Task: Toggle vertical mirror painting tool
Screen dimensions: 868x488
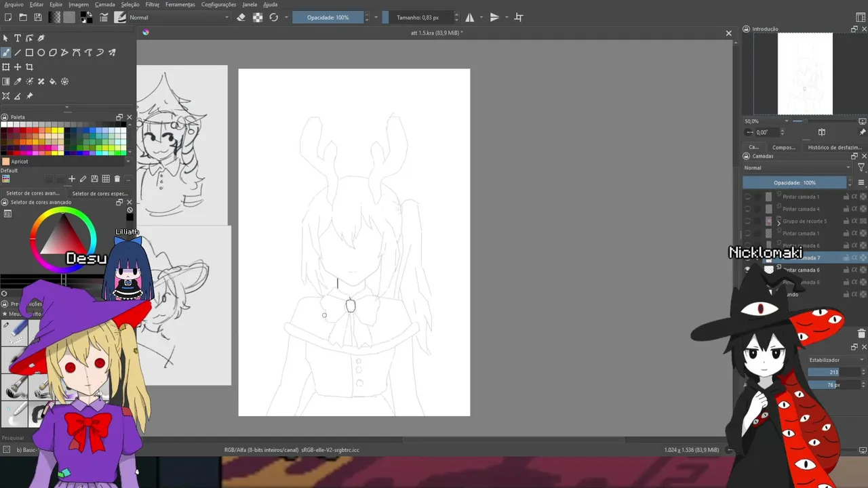Action: [x=494, y=18]
